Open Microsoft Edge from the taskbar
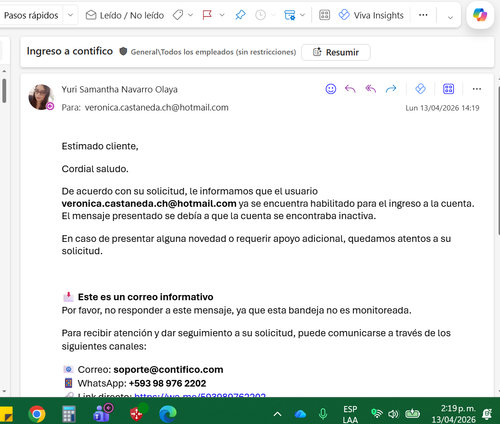 click(168, 414)
